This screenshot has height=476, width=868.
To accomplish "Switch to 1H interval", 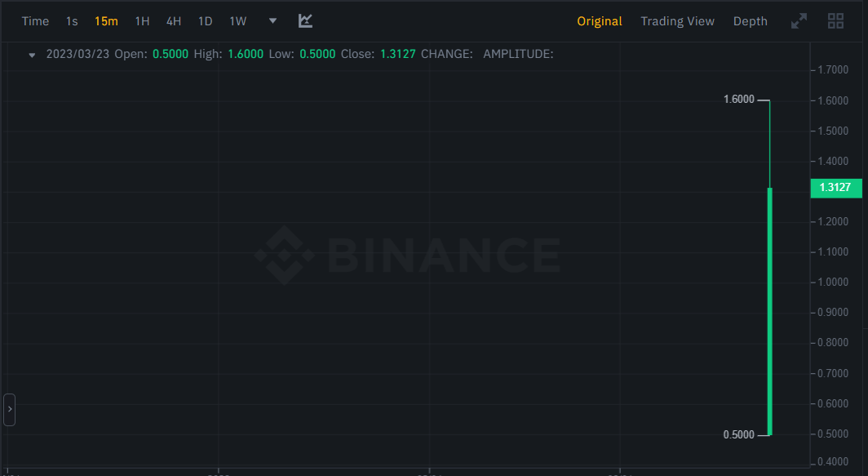I will (142, 21).
